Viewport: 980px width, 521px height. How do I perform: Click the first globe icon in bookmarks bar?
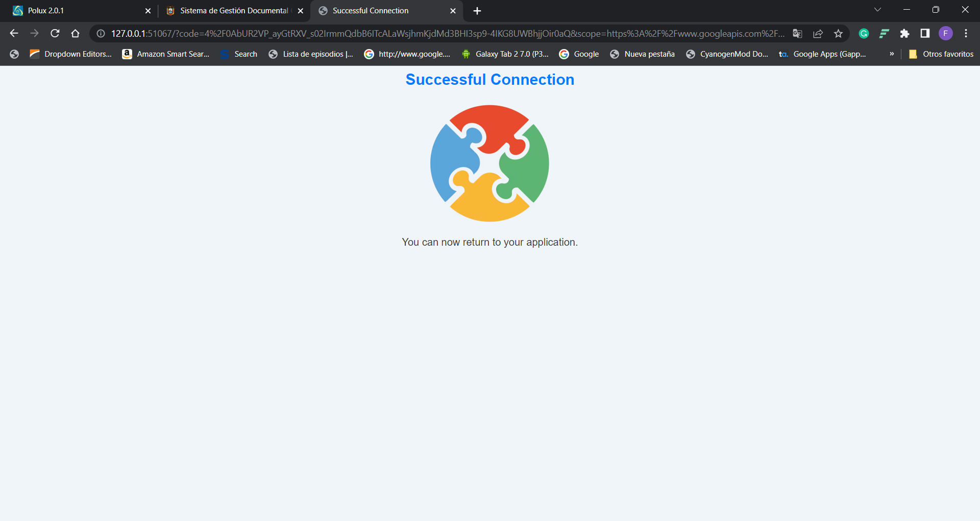click(14, 54)
